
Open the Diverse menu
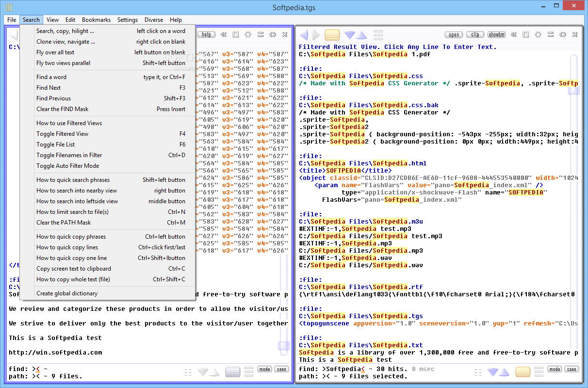[x=154, y=20]
